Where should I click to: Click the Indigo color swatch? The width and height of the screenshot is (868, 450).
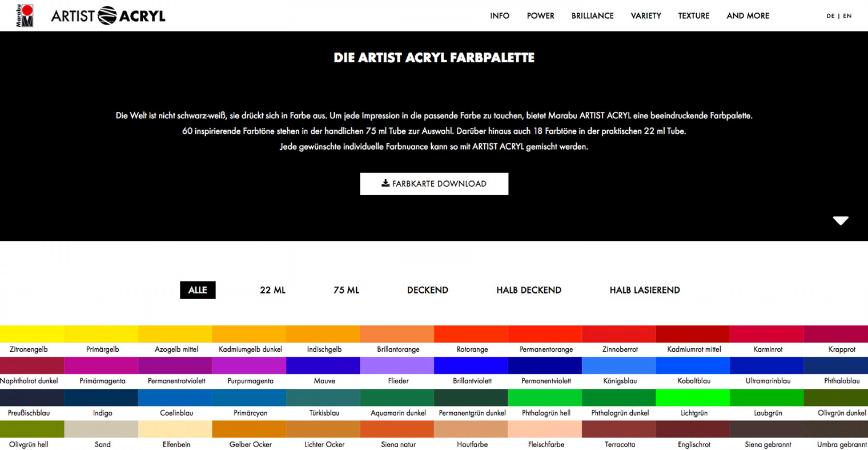(x=101, y=397)
